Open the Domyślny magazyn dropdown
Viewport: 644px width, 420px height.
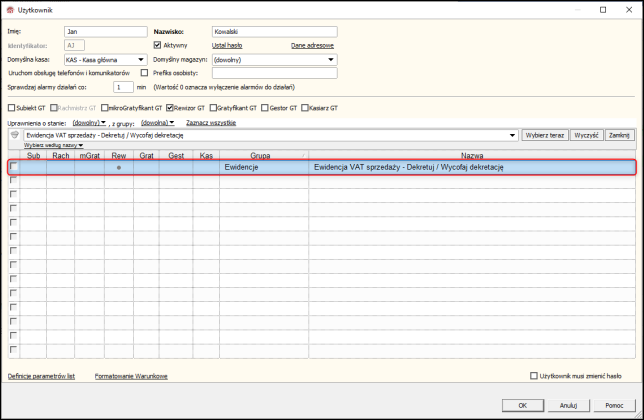331,60
